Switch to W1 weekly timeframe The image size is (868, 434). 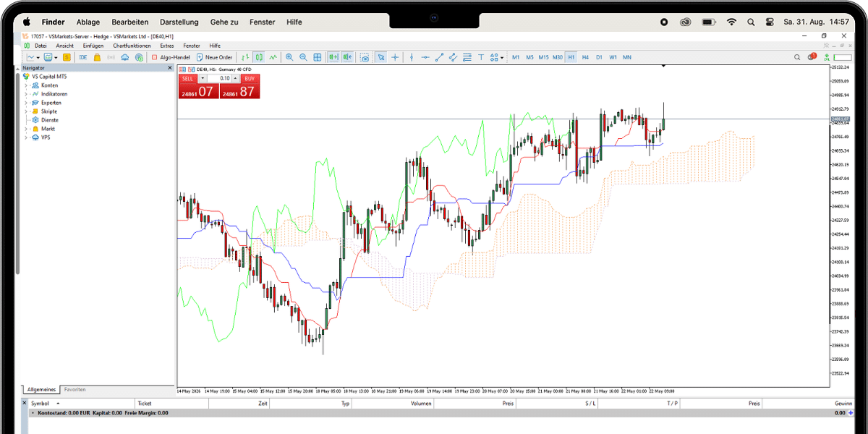[x=613, y=57]
